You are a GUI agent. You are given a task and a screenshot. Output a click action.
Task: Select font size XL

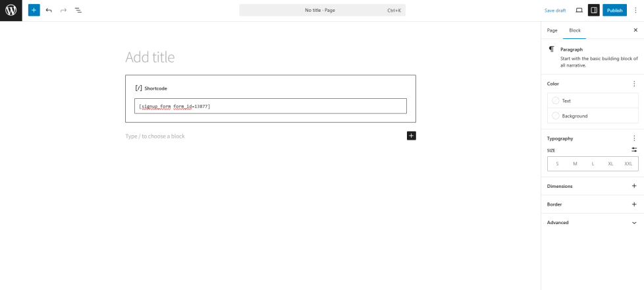610,163
